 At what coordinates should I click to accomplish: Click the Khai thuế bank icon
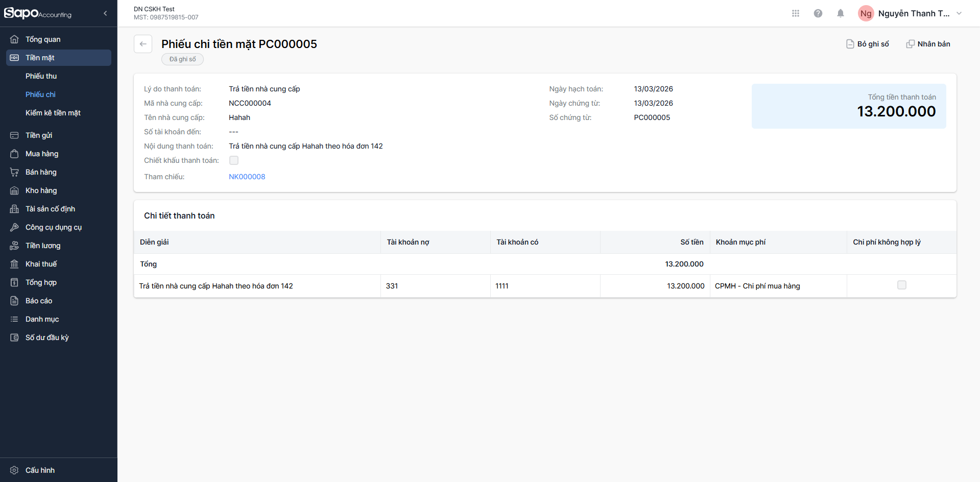(14, 264)
